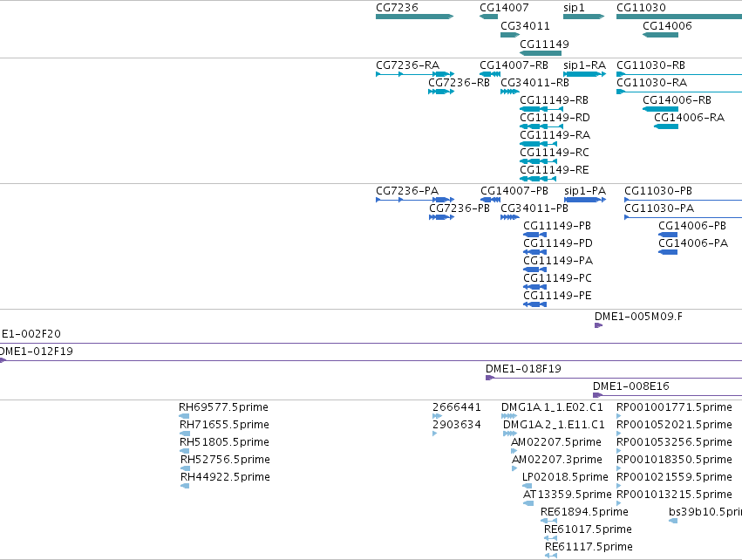Click the CG14007-PB protein label
Image resolution: width=742 pixels, height=560 pixels.
click(x=514, y=191)
